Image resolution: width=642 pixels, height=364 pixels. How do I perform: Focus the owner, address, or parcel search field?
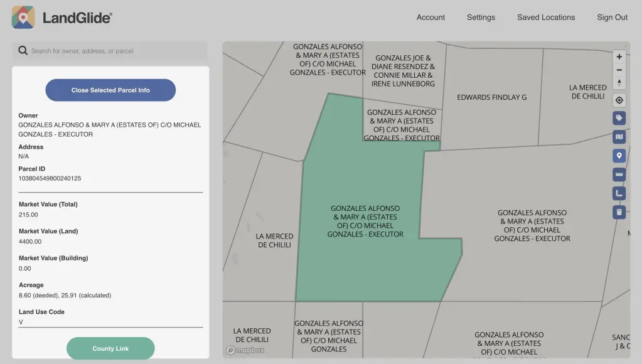116,51
